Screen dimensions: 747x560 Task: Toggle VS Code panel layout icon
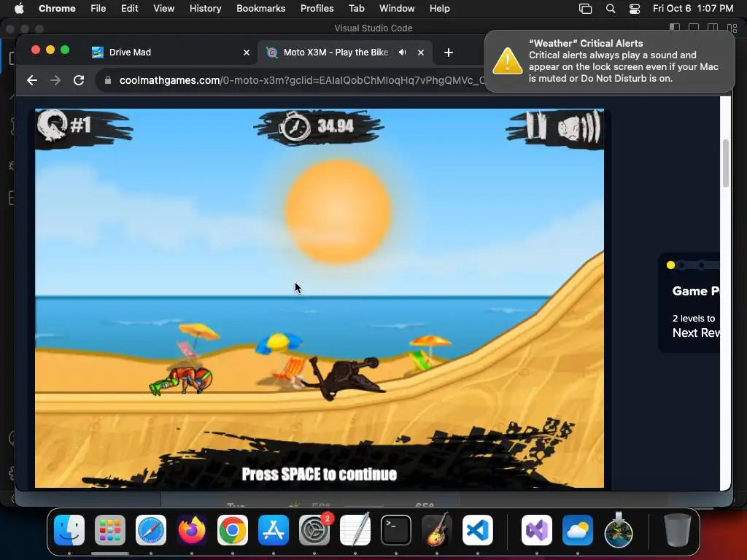coord(694,28)
